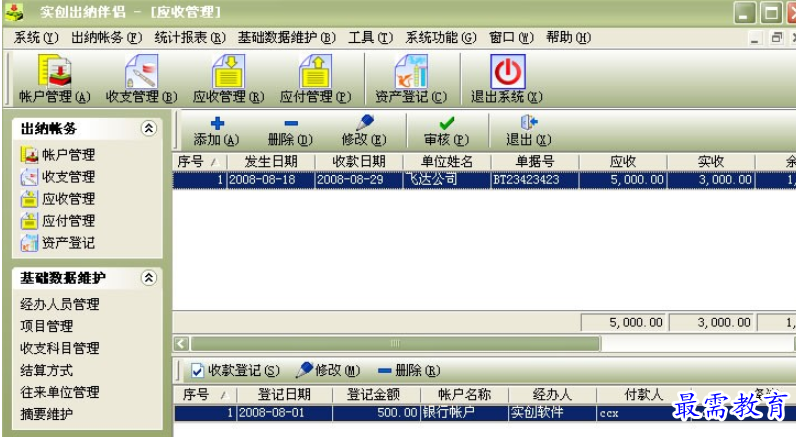Viewport: 796px width, 437px height.
Task: Click the scrollbar left arrow
Action: pyautogui.click(x=181, y=344)
